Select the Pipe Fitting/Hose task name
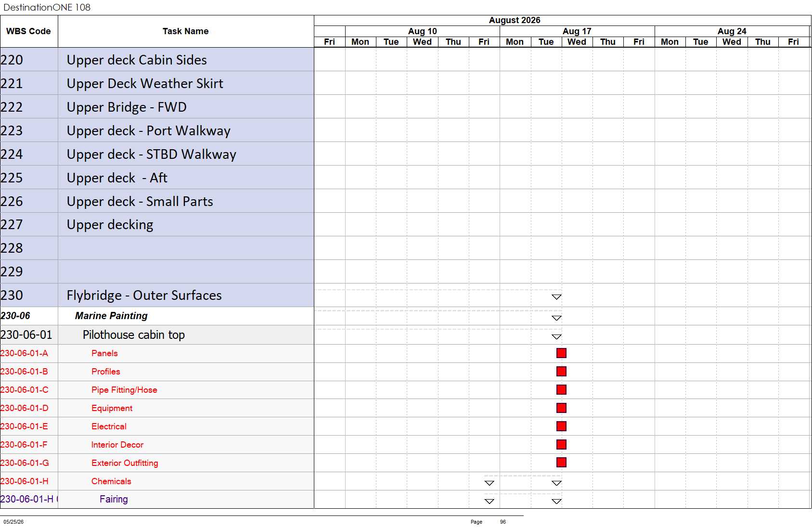 (124, 390)
